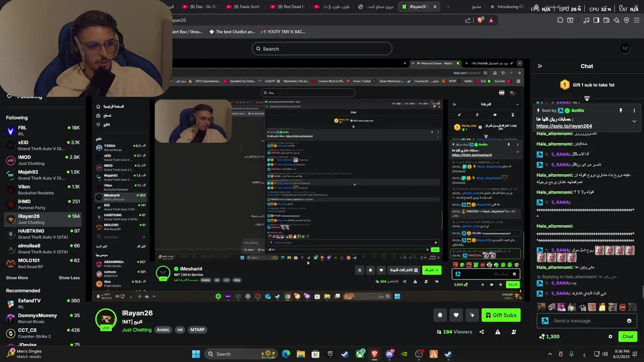This screenshot has height=362, width=644.
Task: Open the user moderators icon near Viewers
Action: (514, 332)
